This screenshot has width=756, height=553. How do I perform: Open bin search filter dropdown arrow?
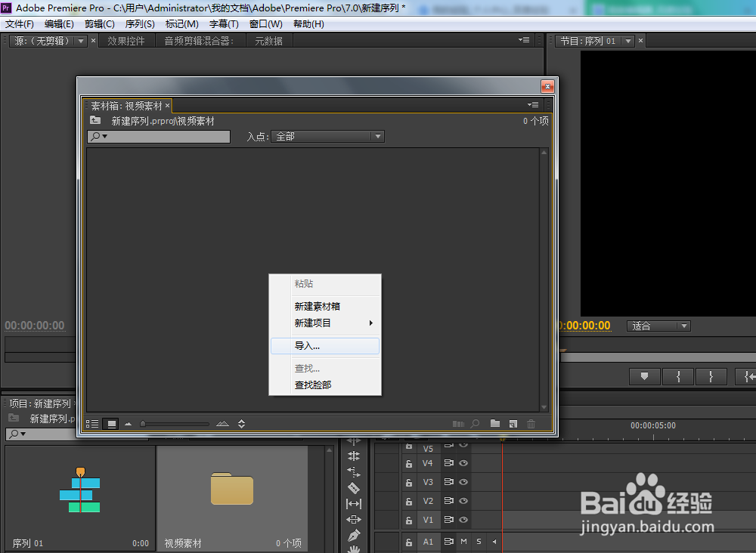pyautogui.click(x=104, y=136)
